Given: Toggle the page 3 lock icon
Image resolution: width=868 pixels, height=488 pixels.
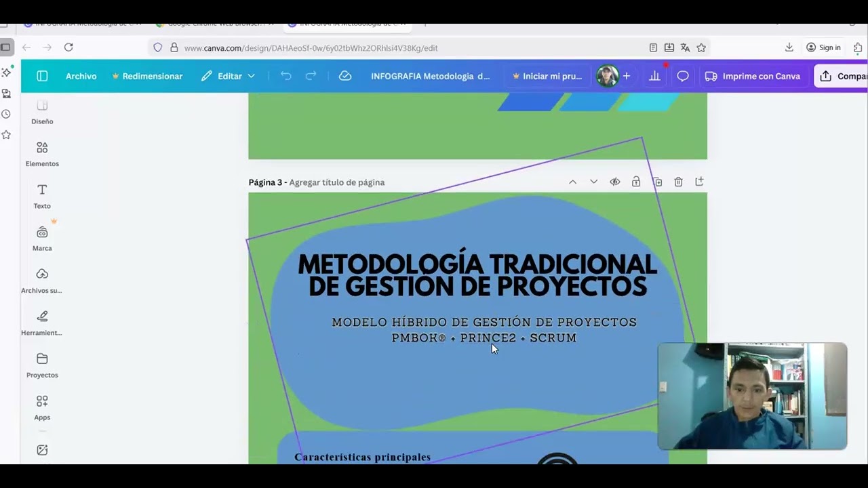Looking at the screenshot, I should pyautogui.click(x=636, y=182).
